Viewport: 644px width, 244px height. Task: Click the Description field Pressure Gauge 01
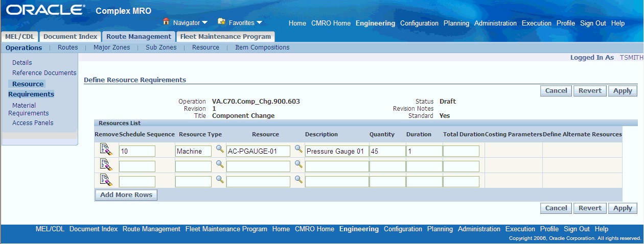(337, 151)
